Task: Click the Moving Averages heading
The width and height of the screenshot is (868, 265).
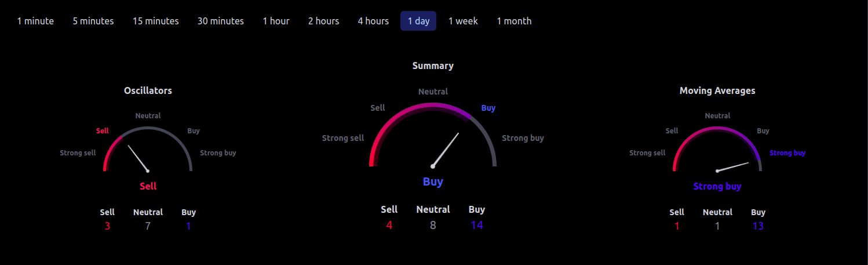Action: click(x=717, y=90)
